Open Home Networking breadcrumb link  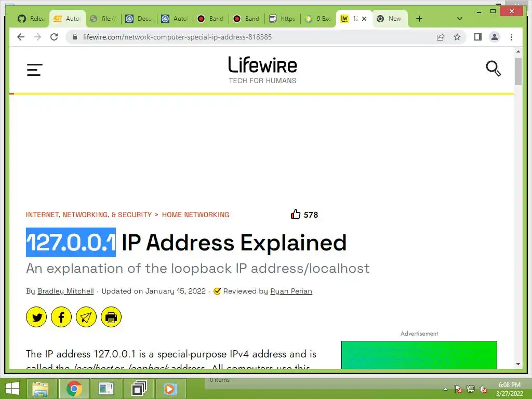coord(195,215)
